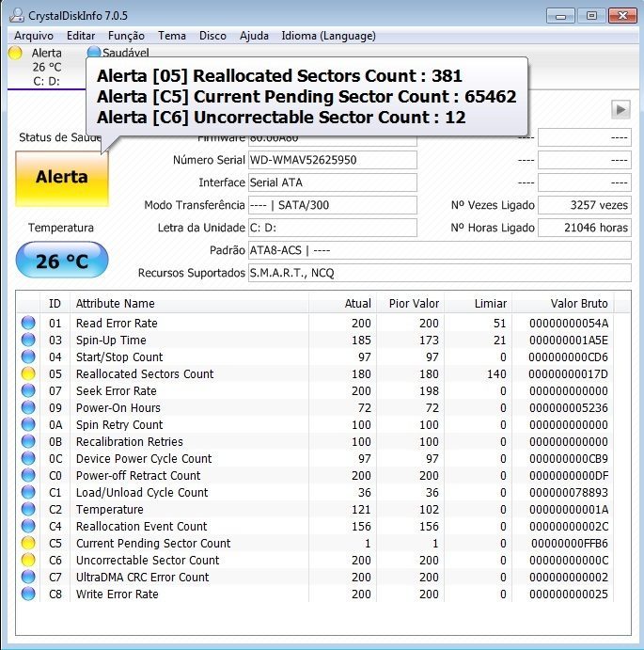
Task: Open the Função menu
Action: coord(126,36)
